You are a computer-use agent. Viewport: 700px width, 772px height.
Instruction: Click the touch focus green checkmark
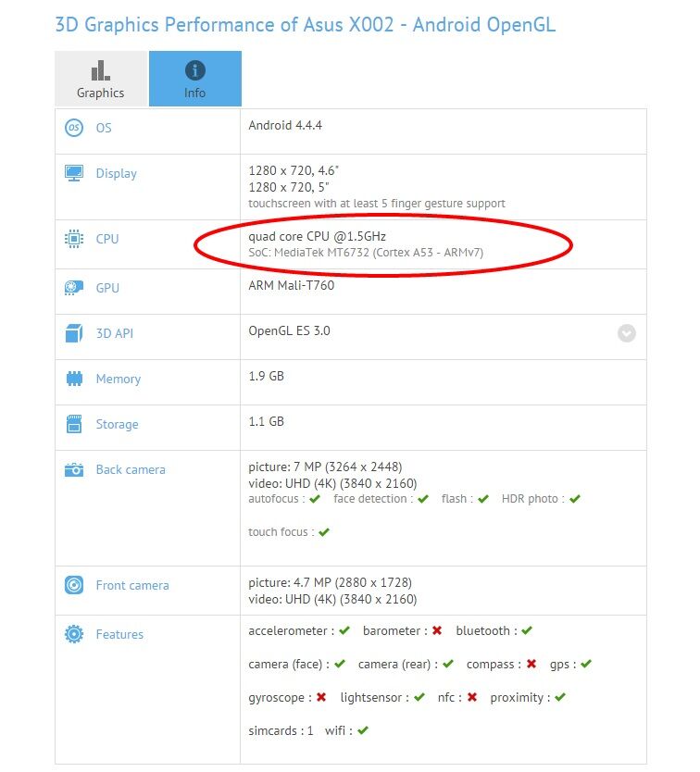(324, 532)
